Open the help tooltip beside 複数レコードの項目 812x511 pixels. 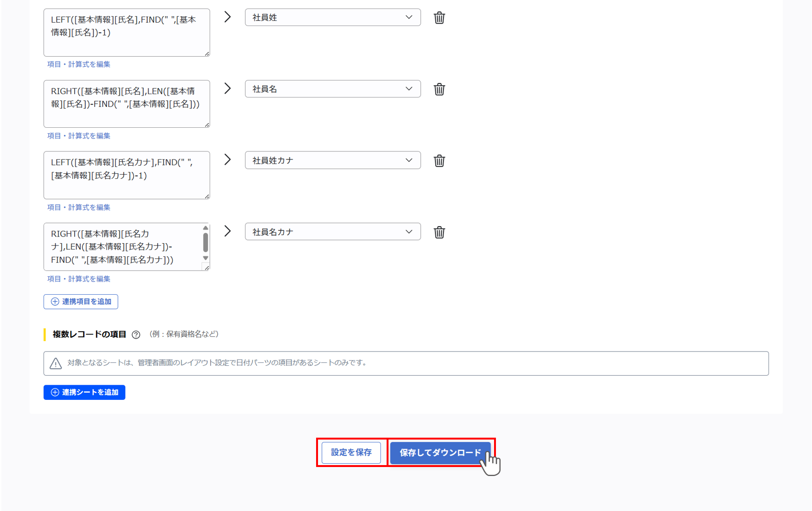click(x=136, y=335)
